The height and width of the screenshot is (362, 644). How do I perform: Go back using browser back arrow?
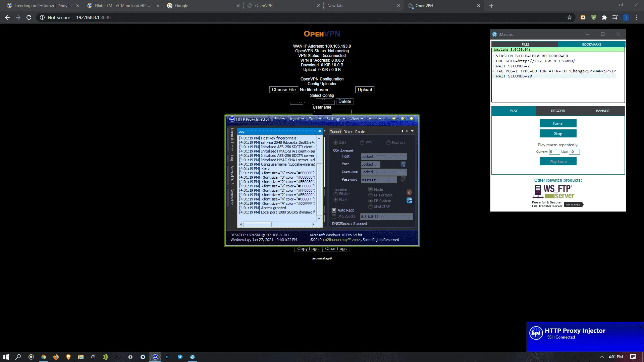pyautogui.click(x=7, y=17)
